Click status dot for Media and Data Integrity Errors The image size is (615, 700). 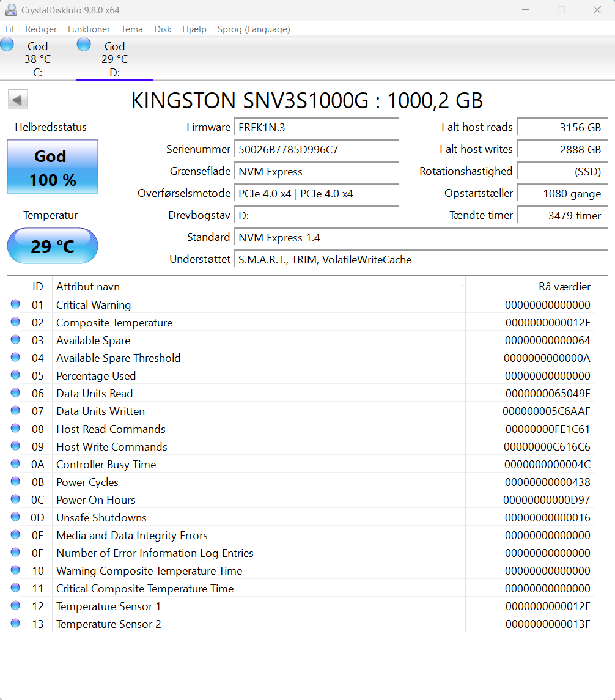[x=15, y=534]
